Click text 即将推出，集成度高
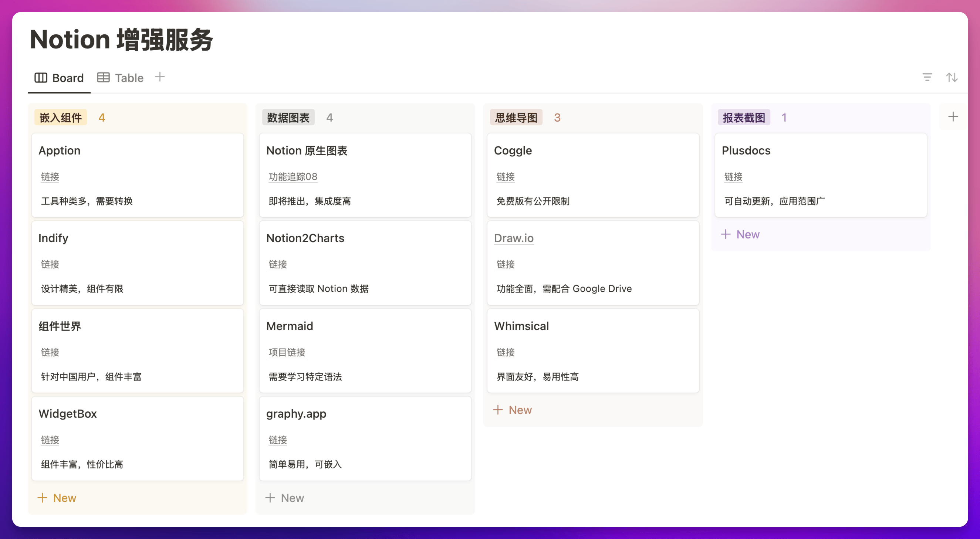Screen dimensions: 980x539 310,201
